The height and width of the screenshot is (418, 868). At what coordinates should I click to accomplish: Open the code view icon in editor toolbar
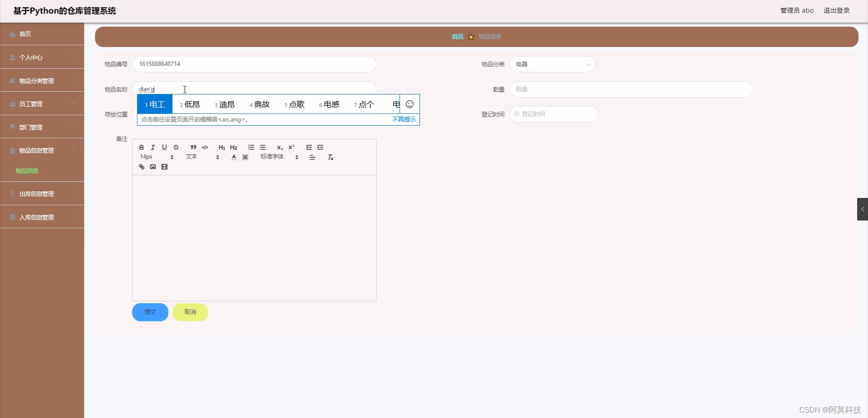(204, 147)
